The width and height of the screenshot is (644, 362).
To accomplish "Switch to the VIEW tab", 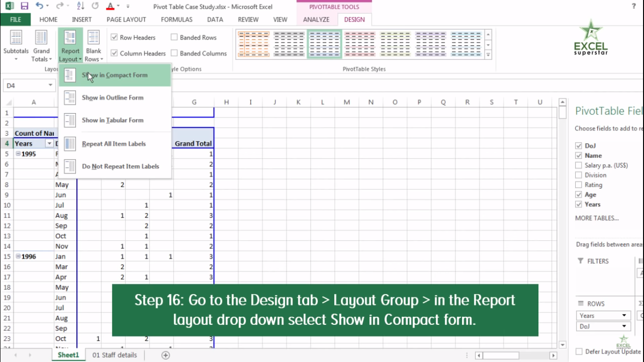I will click(280, 19).
